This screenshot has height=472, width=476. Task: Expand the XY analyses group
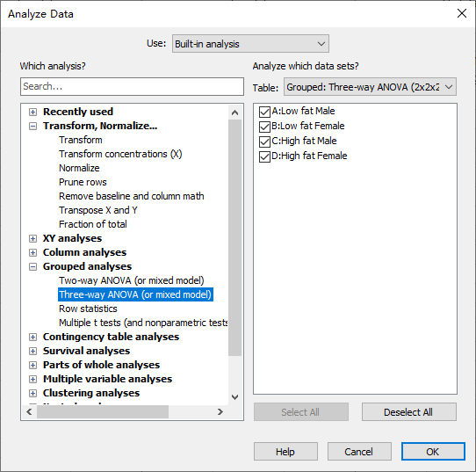pyautogui.click(x=32, y=238)
